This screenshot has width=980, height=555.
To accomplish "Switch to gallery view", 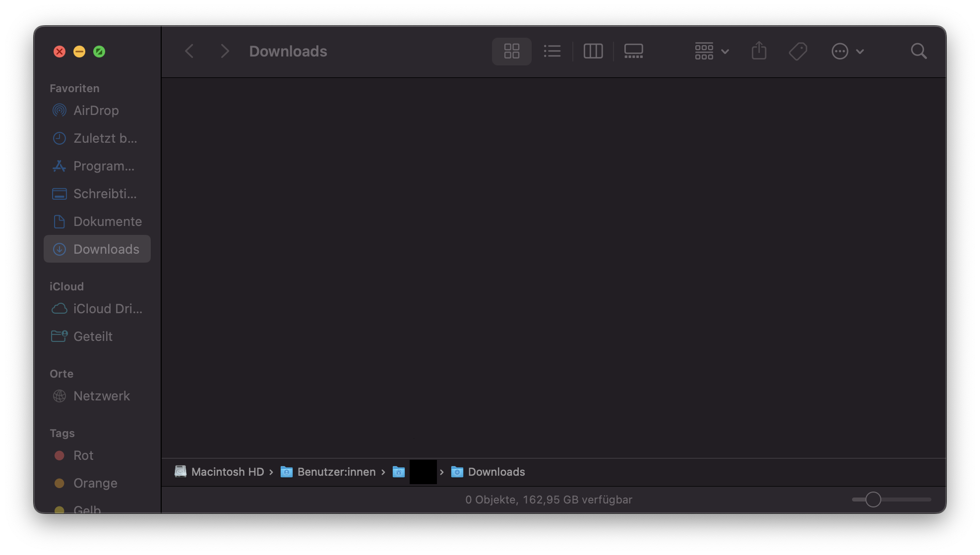I will click(x=633, y=51).
